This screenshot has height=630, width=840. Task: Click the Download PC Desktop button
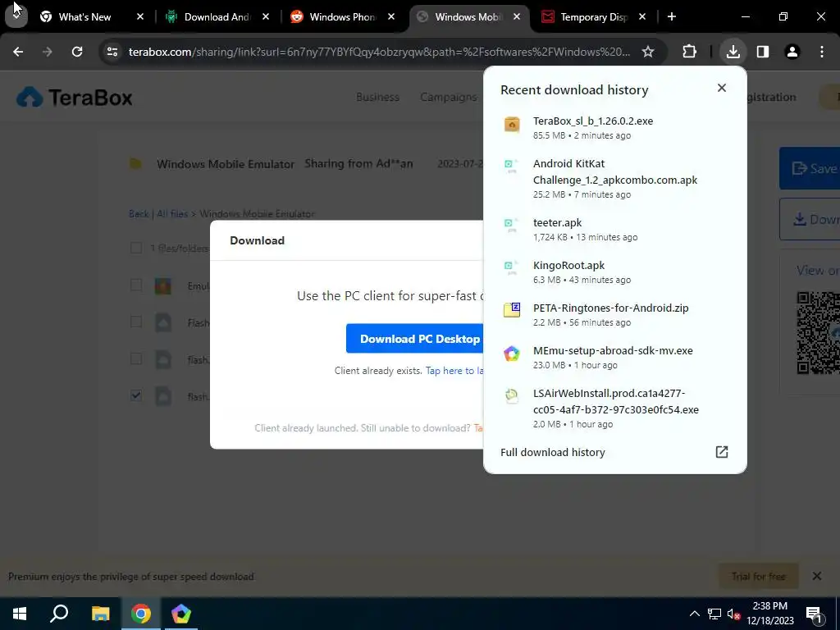pos(414,339)
